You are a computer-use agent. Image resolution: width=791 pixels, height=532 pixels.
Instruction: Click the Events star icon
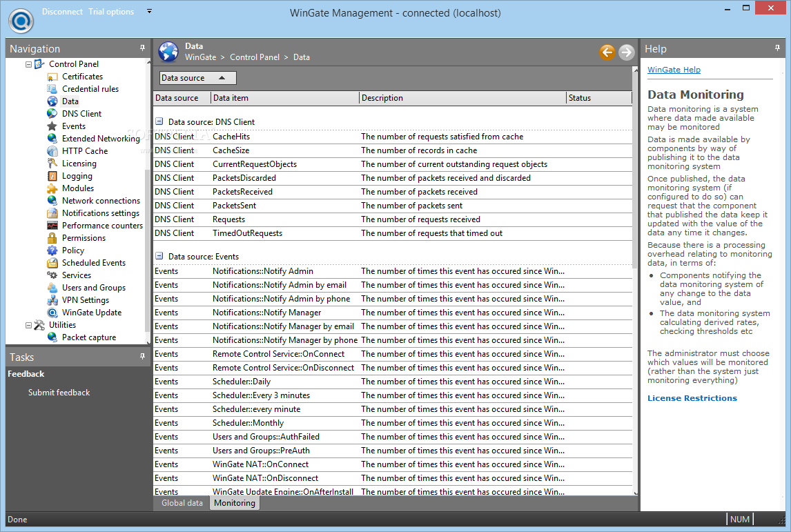(x=52, y=126)
